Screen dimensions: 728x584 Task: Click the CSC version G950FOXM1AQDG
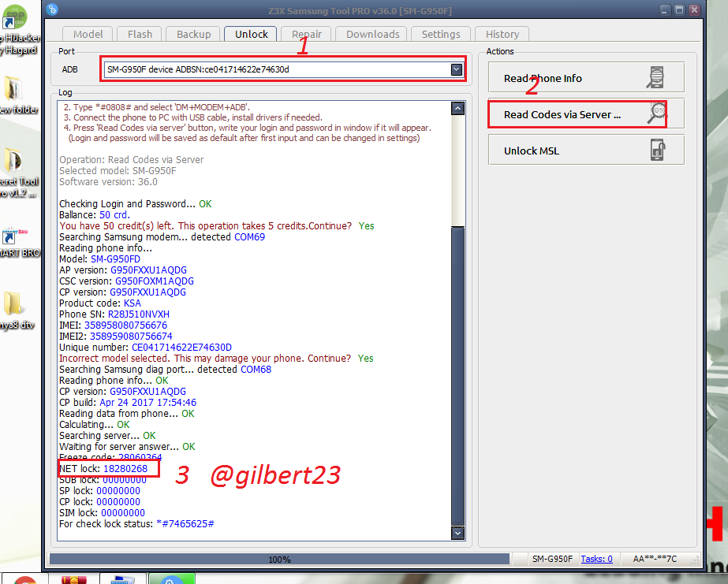tap(155, 281)
